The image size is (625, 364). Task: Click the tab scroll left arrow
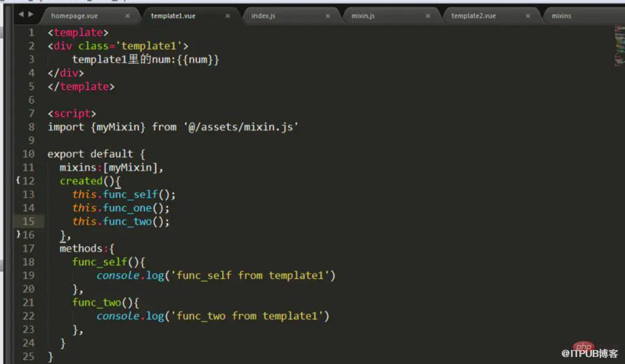coord(21,14)
